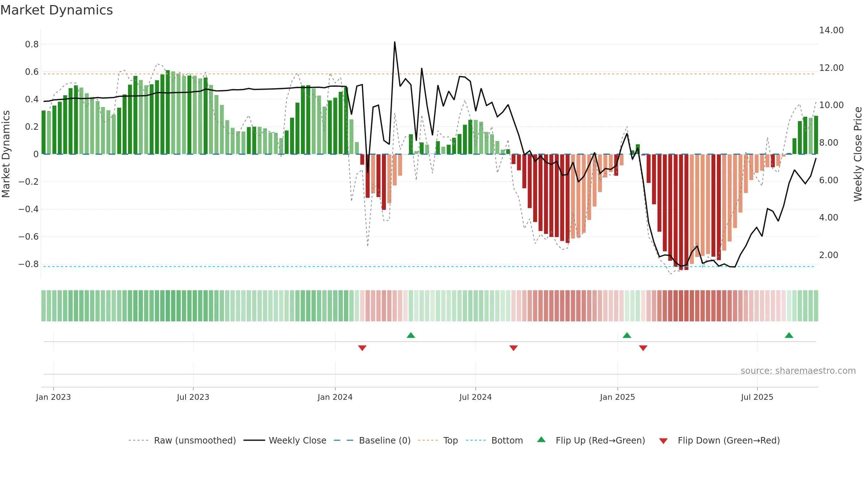Click the 0.8 left axis tick label

pyautogui.click(x=32, y=44)
